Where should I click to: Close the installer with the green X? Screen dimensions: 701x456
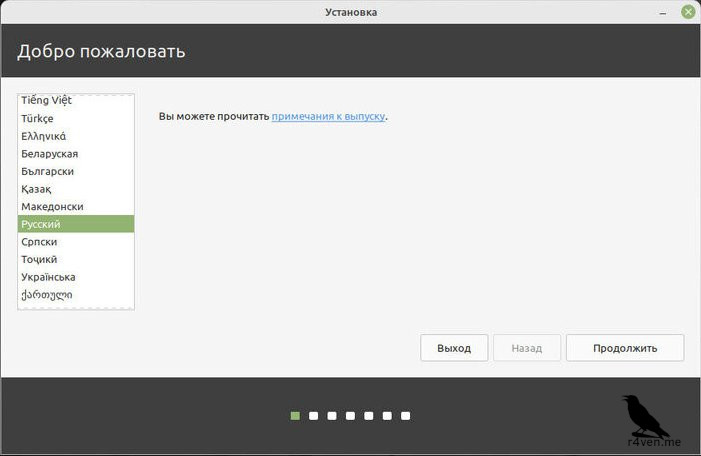[x=686, y=12]
